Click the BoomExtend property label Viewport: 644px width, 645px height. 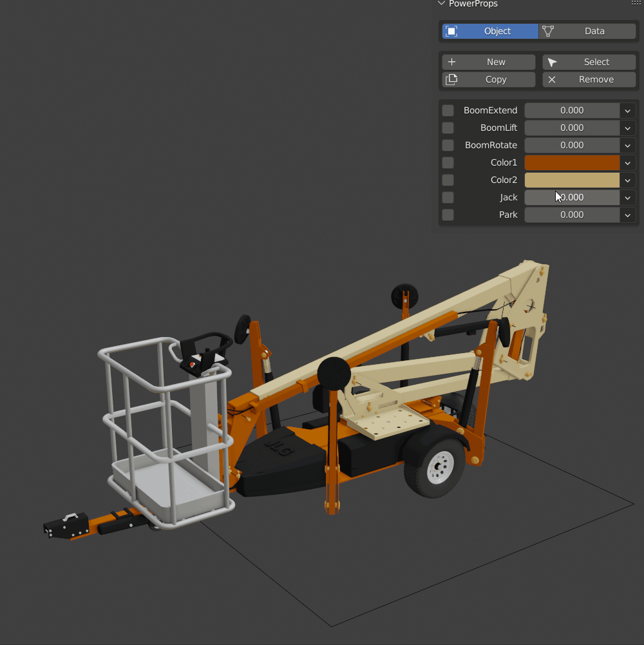490,110
